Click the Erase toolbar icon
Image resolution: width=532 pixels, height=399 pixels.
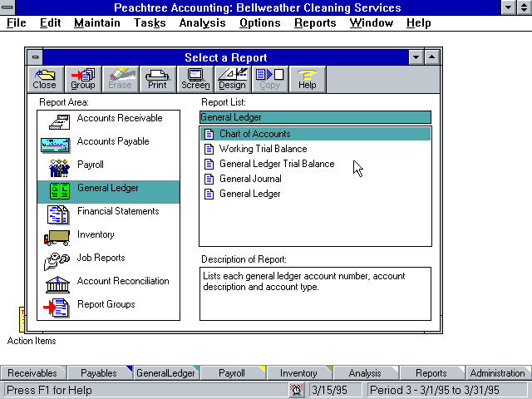[120, 80]
